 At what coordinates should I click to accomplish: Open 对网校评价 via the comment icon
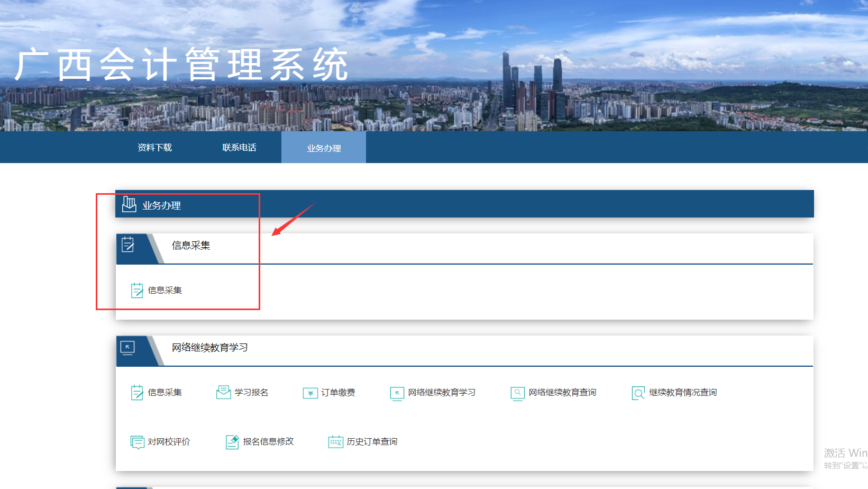coord(137,441)
